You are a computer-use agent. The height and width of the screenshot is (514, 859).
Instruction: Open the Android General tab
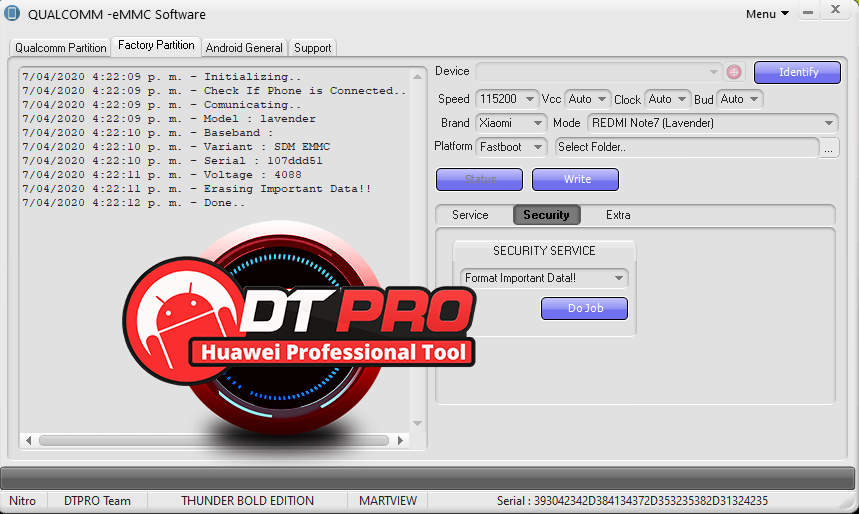click(x=244, y=48)
